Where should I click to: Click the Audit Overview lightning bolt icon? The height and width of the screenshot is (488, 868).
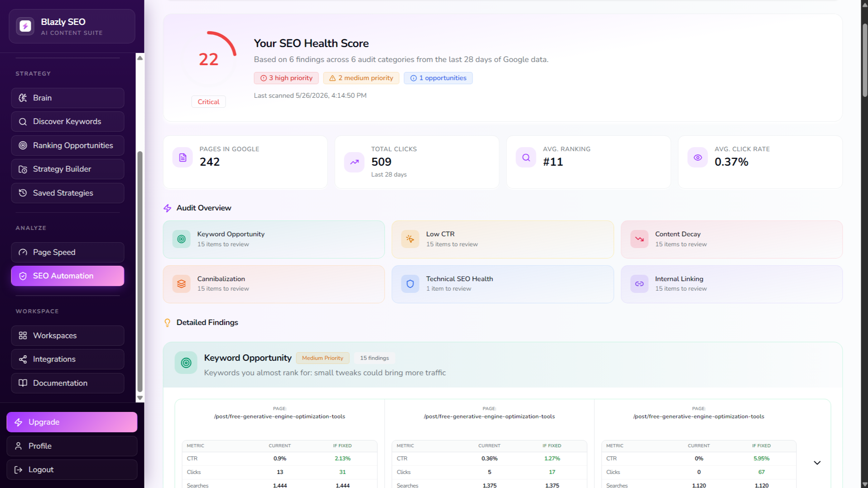coord(167,208)
